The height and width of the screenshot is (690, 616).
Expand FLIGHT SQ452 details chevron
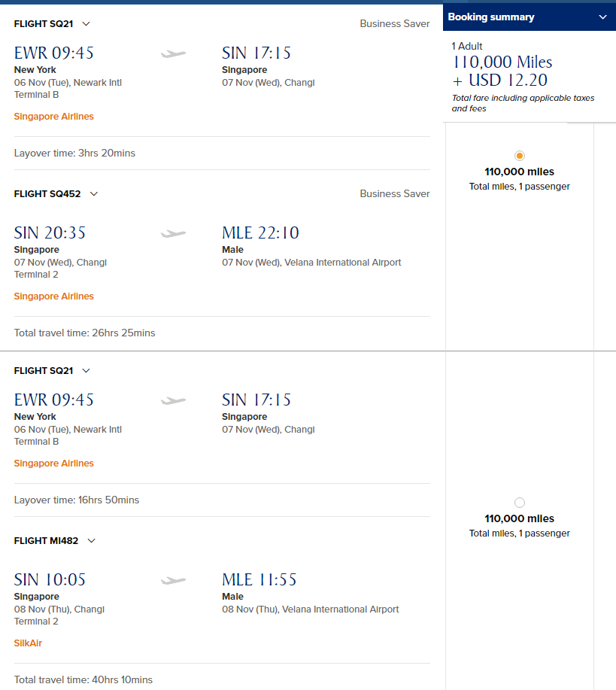pyautogui.click(x=94, y=193)
